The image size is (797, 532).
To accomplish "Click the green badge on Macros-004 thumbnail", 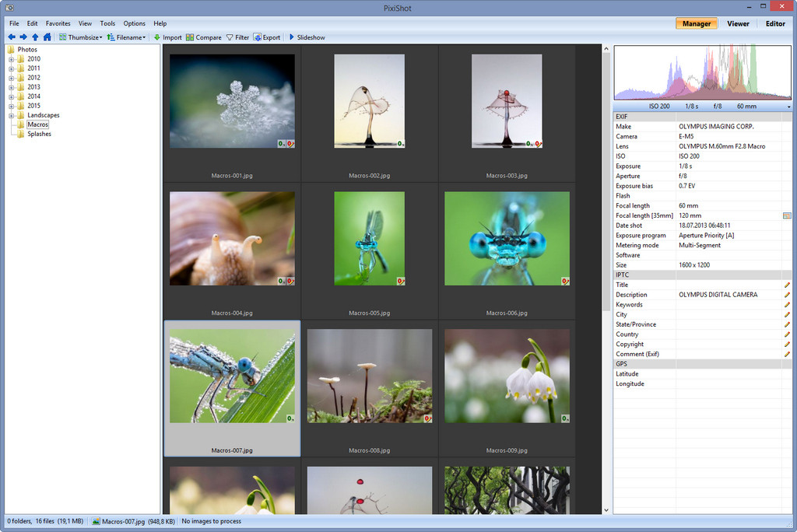I will click(x=281, y=281).
